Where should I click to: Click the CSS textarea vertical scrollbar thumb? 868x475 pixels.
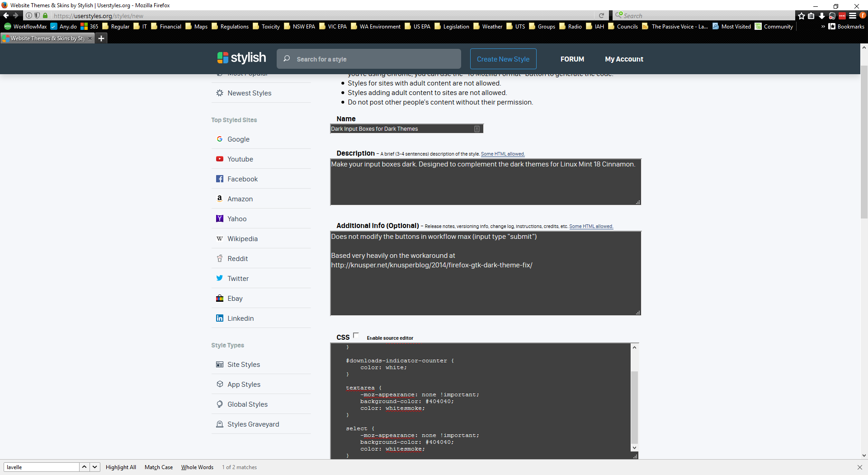(634, 407)
